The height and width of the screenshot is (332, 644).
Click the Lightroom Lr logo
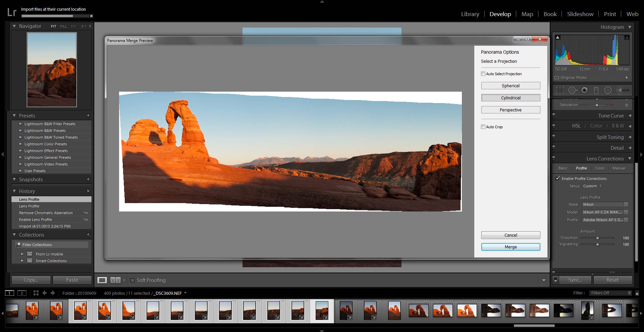click(12, 12)
